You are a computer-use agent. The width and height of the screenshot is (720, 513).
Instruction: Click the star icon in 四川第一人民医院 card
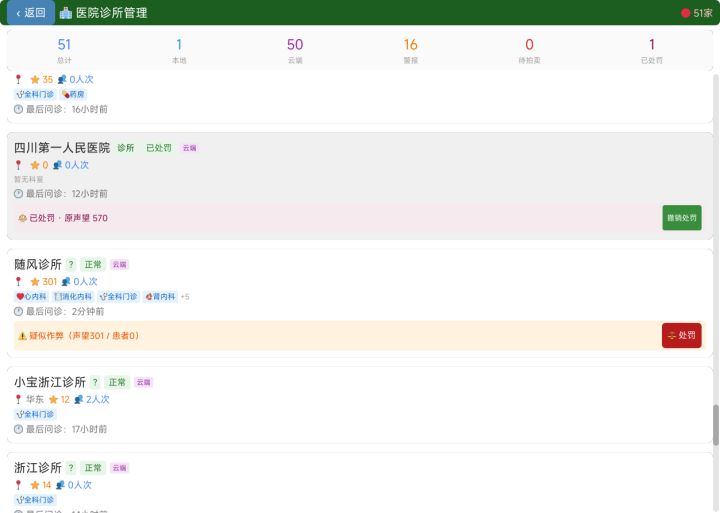[35, 165]
